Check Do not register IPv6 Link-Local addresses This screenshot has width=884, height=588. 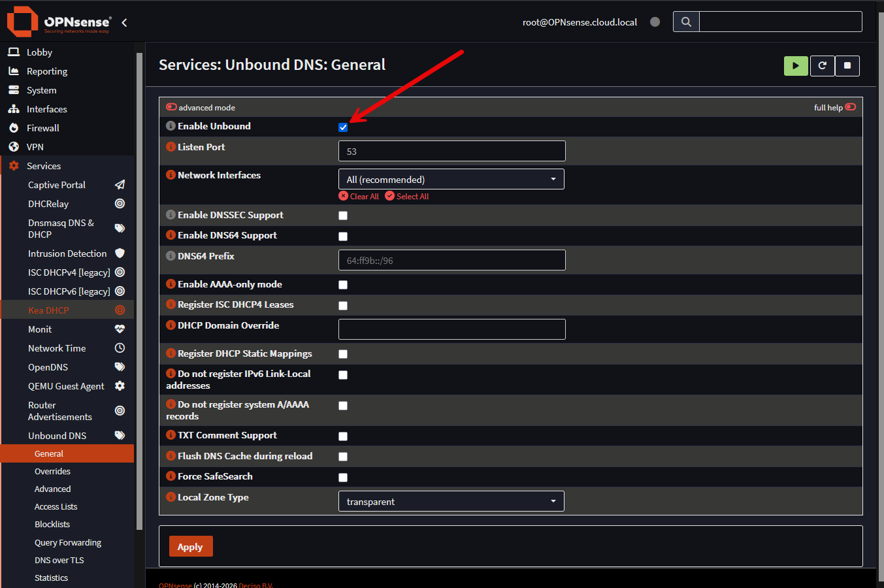point(343,375)
